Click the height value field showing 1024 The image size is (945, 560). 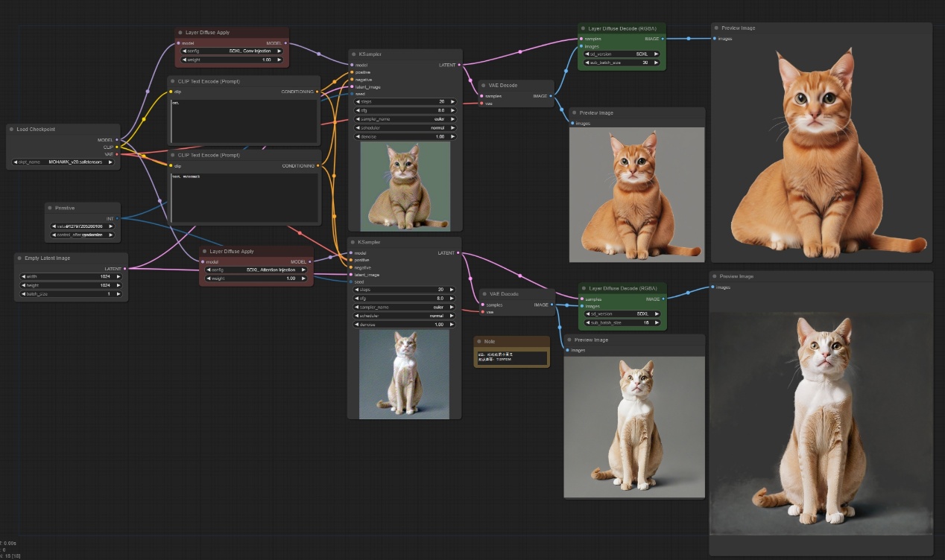point(71,285)
